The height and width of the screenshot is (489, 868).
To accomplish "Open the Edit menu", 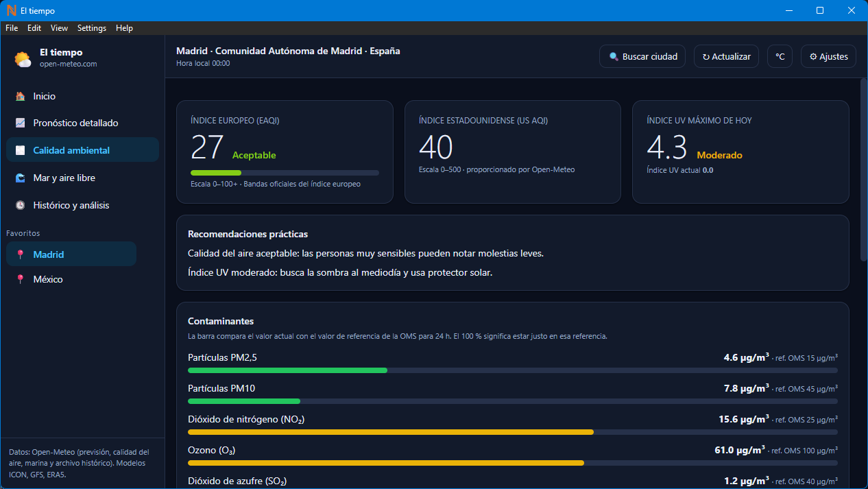I will point(34,28).
